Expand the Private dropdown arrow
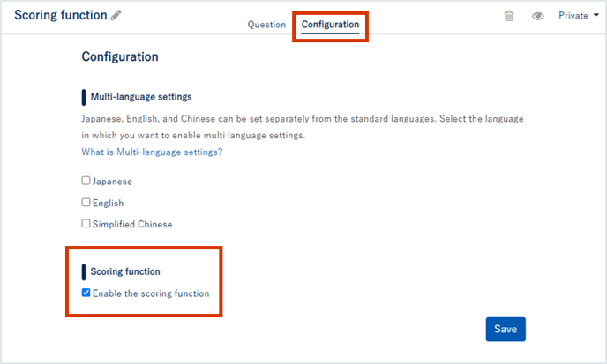Viewport: 607px width, 364px height. (596, 15)
